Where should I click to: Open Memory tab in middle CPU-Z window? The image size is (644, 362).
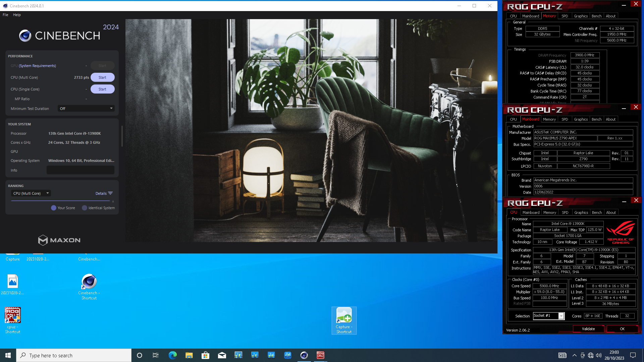549,119
